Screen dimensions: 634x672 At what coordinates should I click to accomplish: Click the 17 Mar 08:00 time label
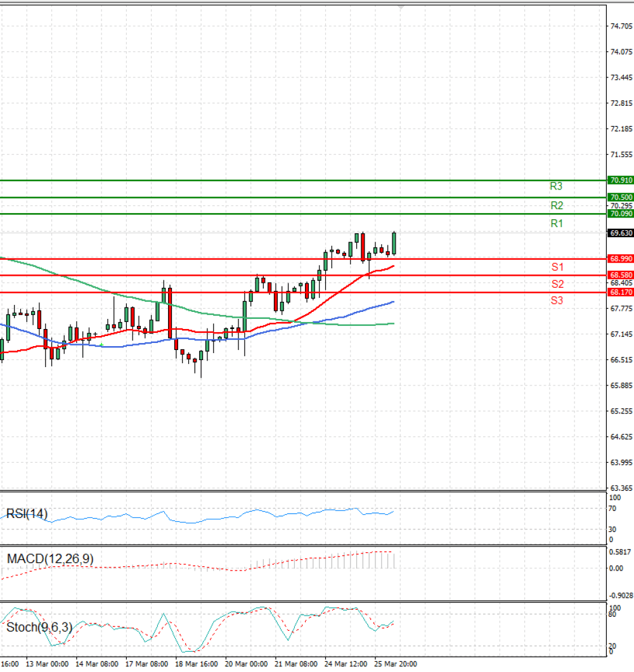point(146,664)
